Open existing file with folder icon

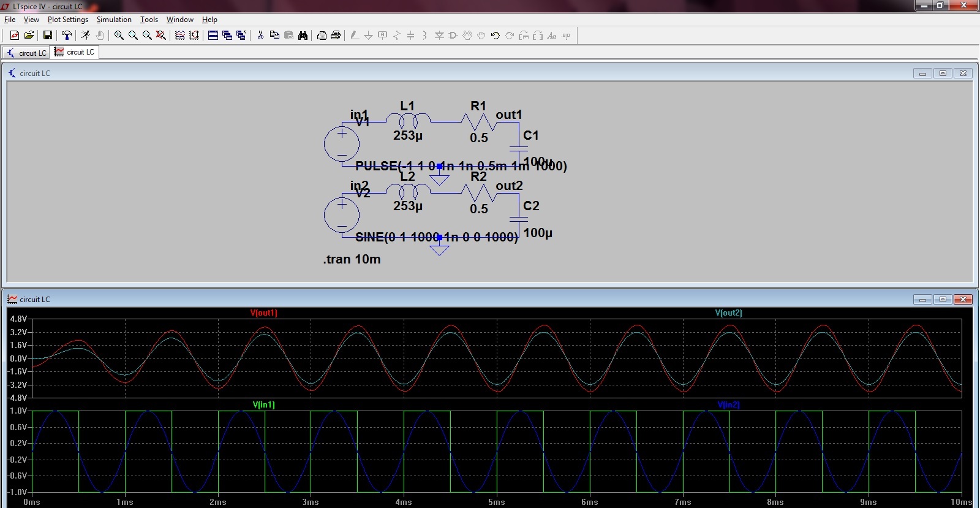pos(29,36)
